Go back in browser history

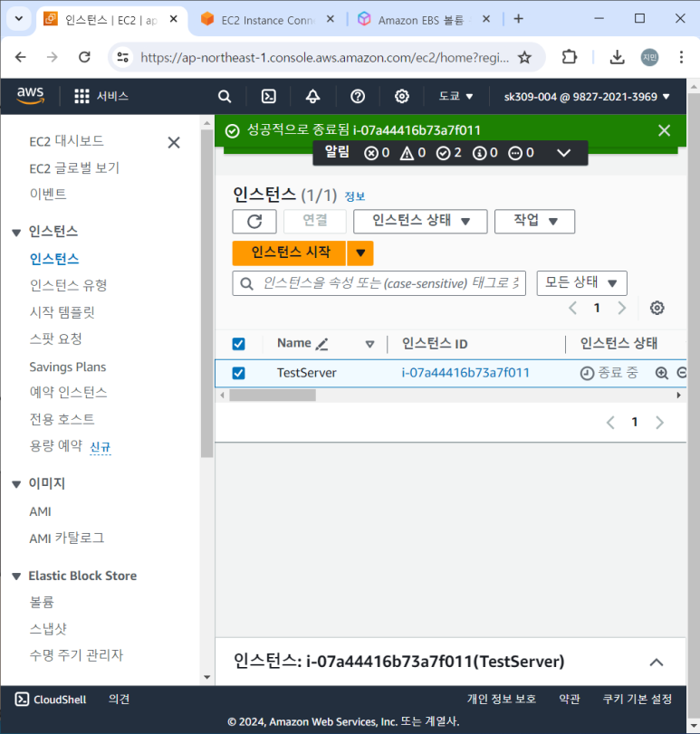click(x=21, y=58)
